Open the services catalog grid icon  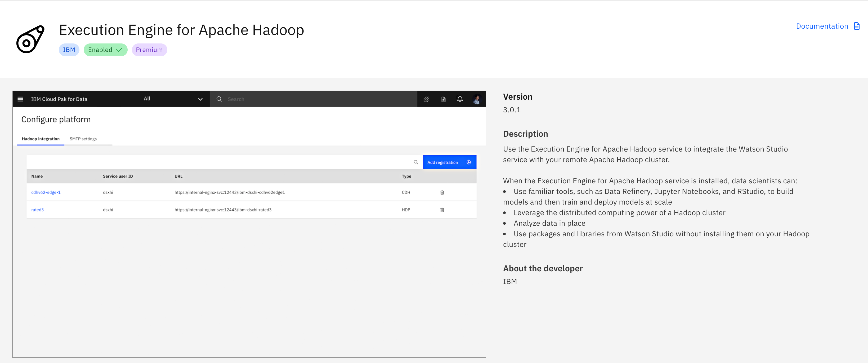pos(426,99)
